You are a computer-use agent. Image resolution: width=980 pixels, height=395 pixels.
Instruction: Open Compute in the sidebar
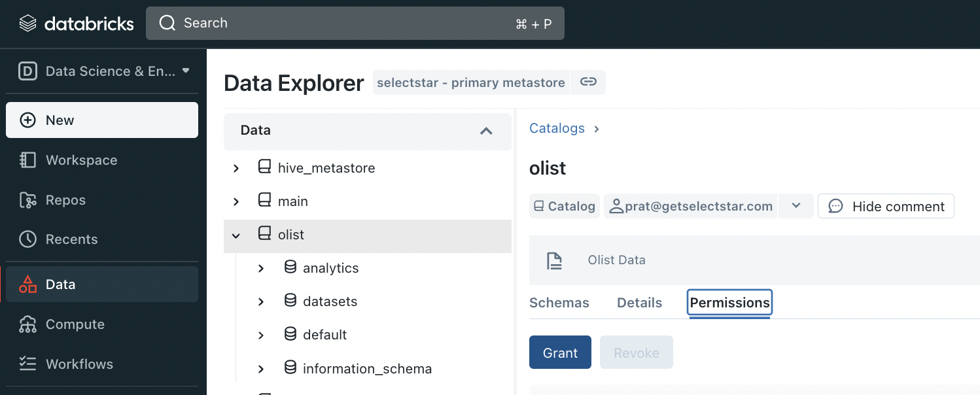pyautogui.click(x=75, y=324)
